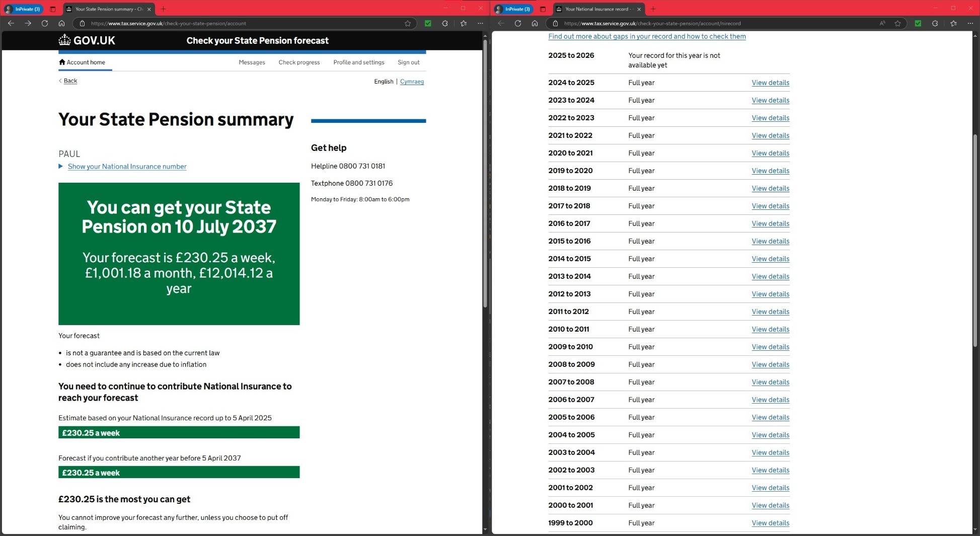View site information lock in National Insurance record window
Image resolution: width=980 pixels, height=536 pixels.
[x=556, y=23]
